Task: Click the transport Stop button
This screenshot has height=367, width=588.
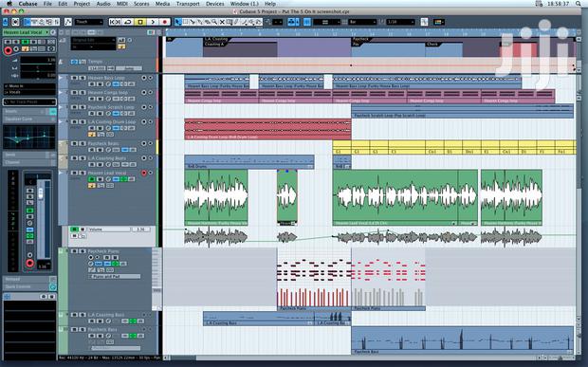Action: click(x=140, y=22)
